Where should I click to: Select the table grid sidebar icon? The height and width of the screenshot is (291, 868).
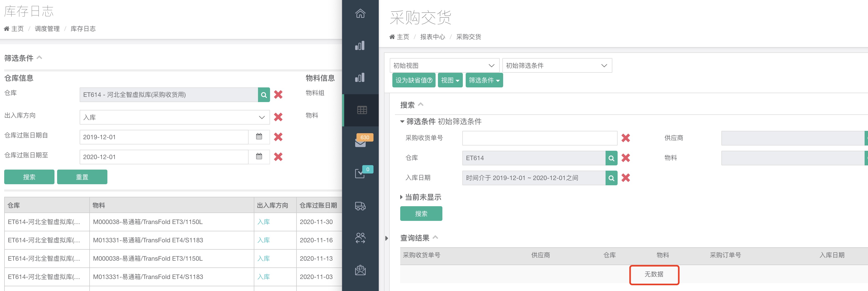coord(362,110)
